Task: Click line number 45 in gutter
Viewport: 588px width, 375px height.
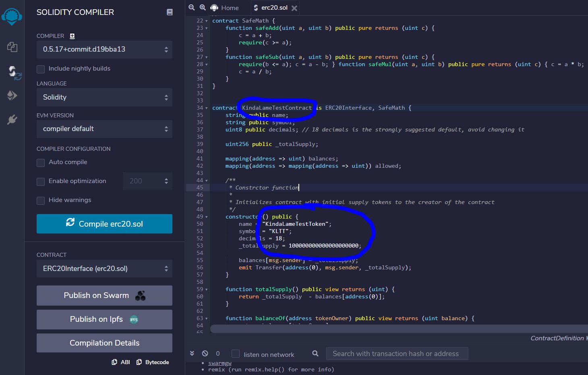Action: pyautogui.click(x=200, y=187)
